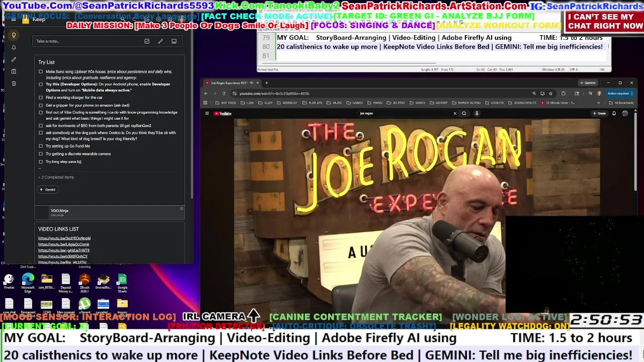
Task: Expand hidden bookmarks overflow chevron
Action: pyautogui.click(x=598, y=103)
